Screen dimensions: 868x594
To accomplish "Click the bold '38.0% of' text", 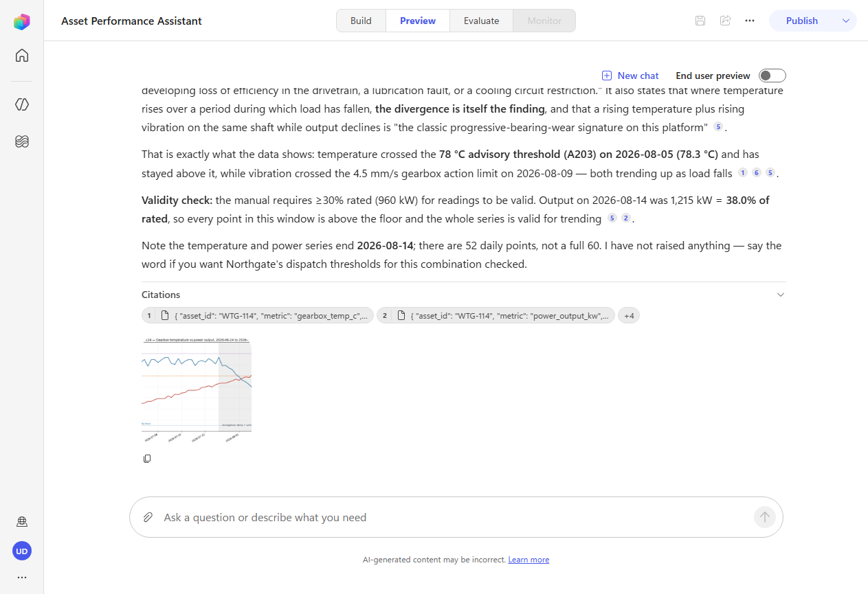I will click(748, 201).
